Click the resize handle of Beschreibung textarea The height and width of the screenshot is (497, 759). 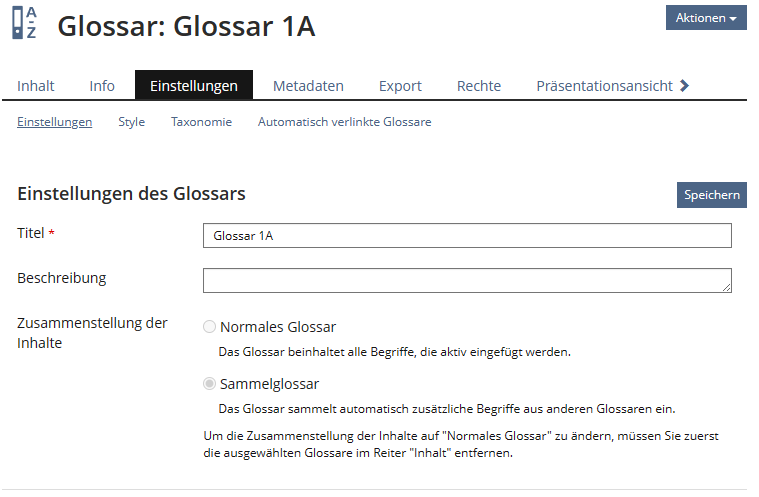click(x=726, y=288)
